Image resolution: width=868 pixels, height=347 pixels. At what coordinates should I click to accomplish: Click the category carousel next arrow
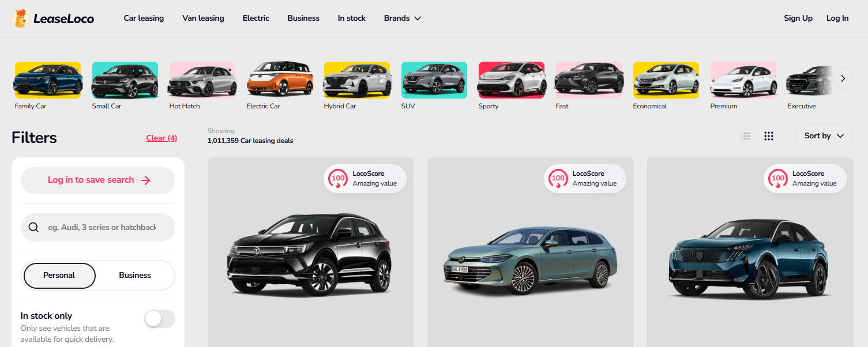pyautogui.click(x=843, y=78)
